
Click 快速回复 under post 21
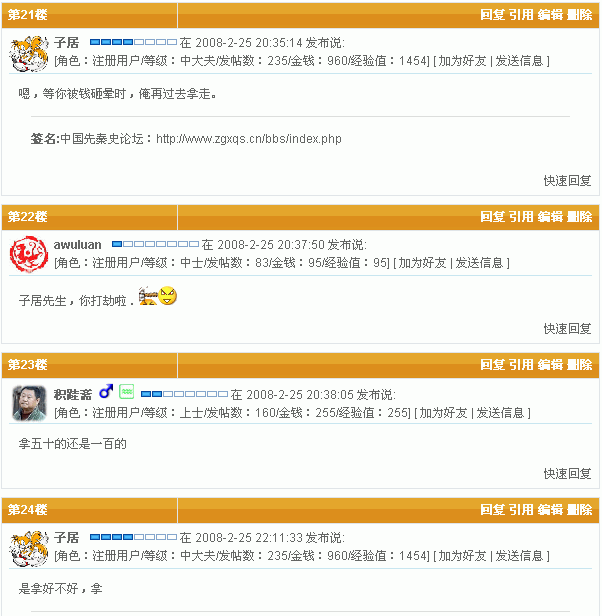[x=567, y=181]
